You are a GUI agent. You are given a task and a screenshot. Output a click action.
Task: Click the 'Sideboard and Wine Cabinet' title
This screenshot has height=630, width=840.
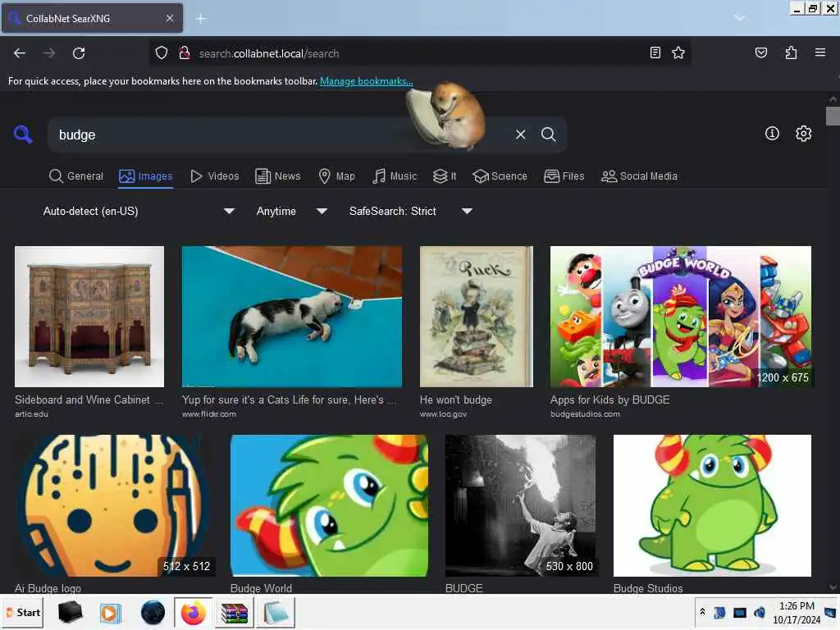[89, 399]
